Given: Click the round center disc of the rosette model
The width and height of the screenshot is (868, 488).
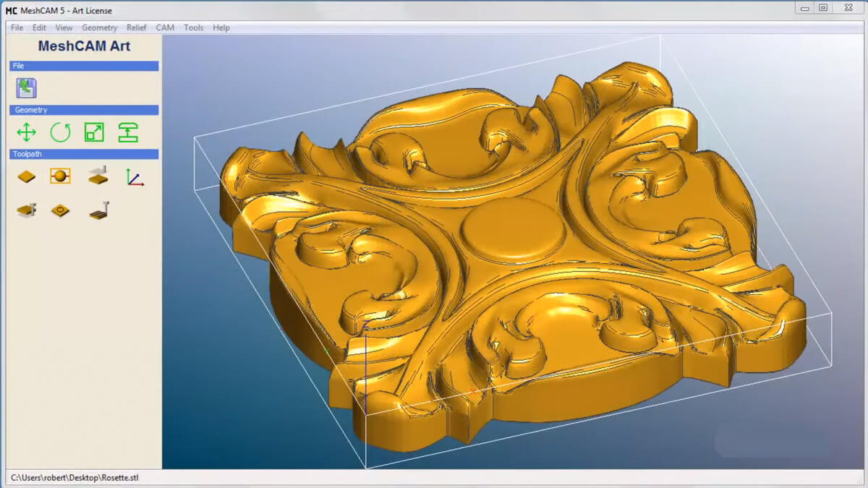Looking at the screenshot, I should tap(514, 232).
